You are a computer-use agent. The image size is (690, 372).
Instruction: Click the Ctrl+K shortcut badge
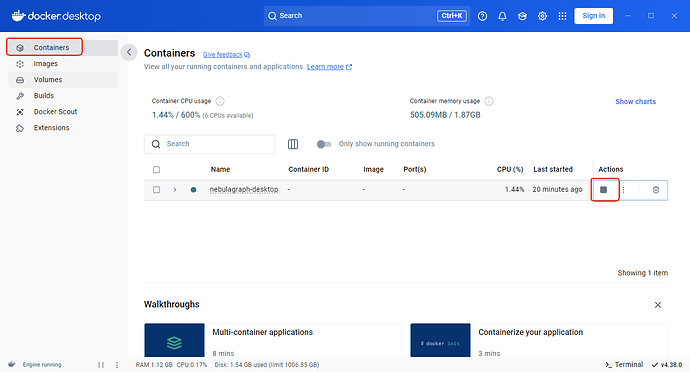click(x=451, y=16)
